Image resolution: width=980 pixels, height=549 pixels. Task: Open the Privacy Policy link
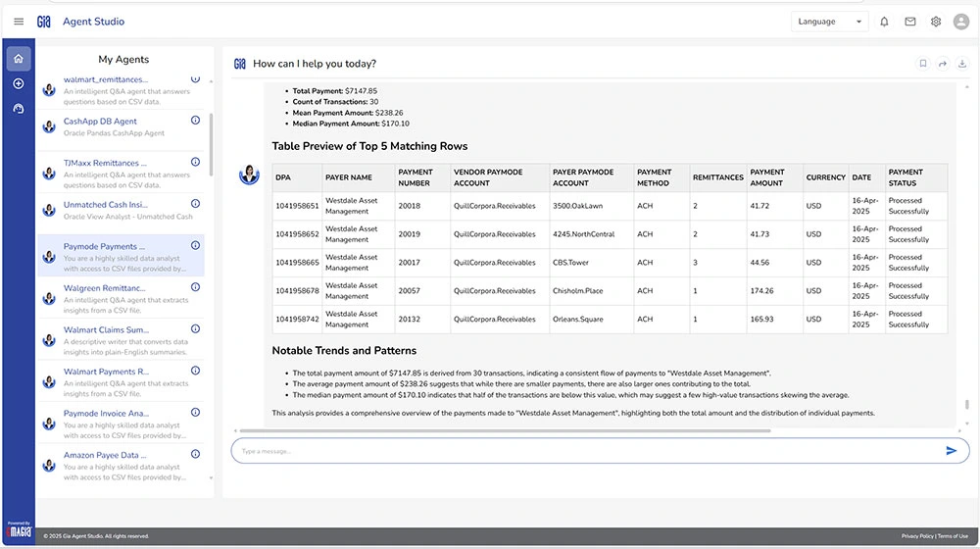click(916, 536)
